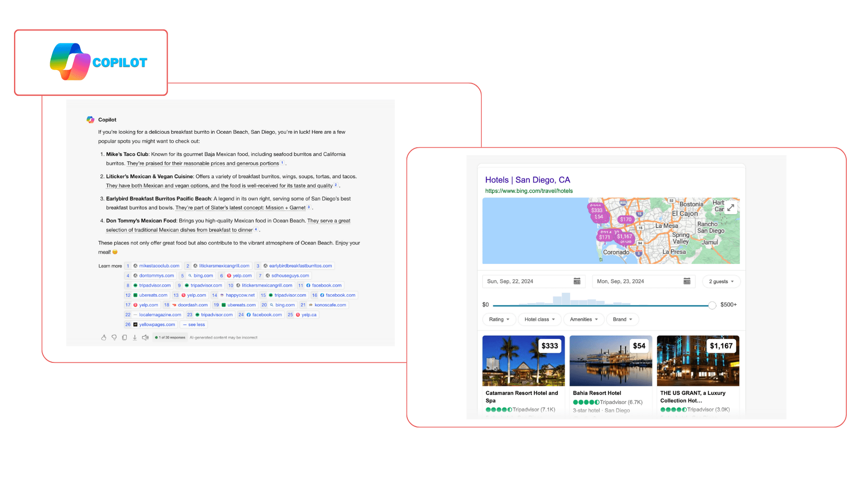Viewport: 868px width, 488px height.
Task: Open the check-in date calendar icon
Action: pos(577,281)
